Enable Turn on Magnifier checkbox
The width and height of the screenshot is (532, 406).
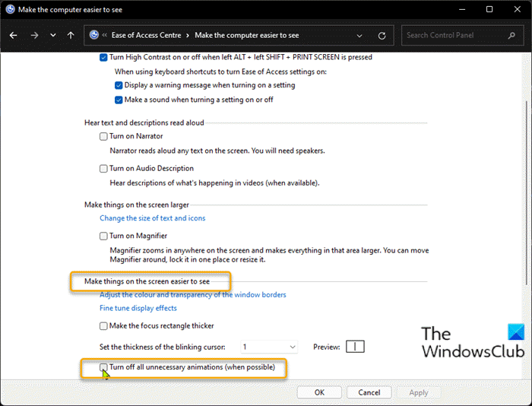(103, 236)
